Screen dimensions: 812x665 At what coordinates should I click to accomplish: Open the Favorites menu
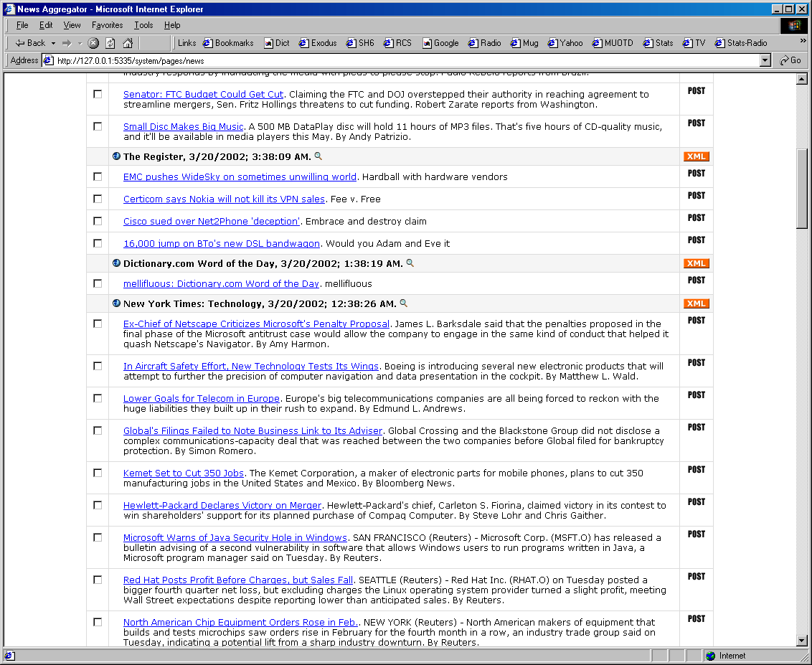(107, 25)
